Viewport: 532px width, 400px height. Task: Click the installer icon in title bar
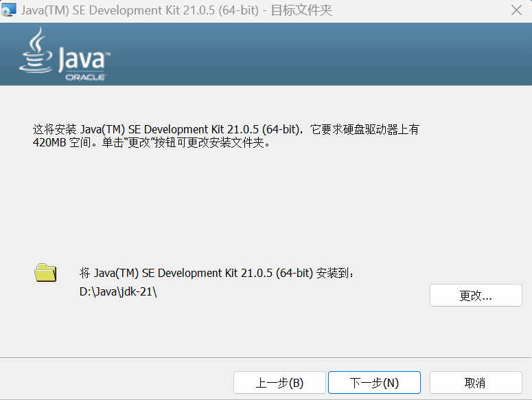coord(8,10)
